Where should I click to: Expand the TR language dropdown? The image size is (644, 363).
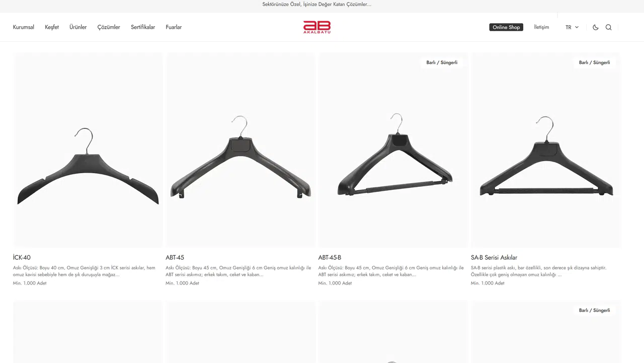tap(572, 27)
